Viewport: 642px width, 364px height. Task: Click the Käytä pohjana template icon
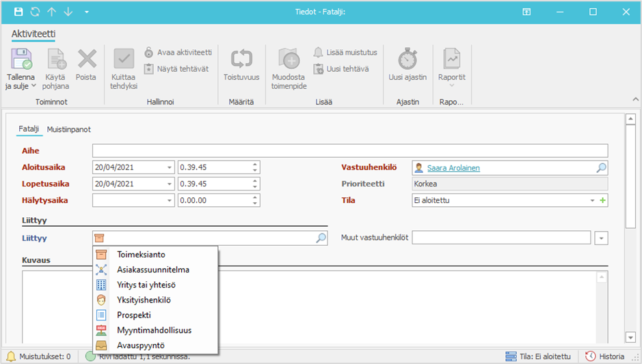click(x=56, y=59)
